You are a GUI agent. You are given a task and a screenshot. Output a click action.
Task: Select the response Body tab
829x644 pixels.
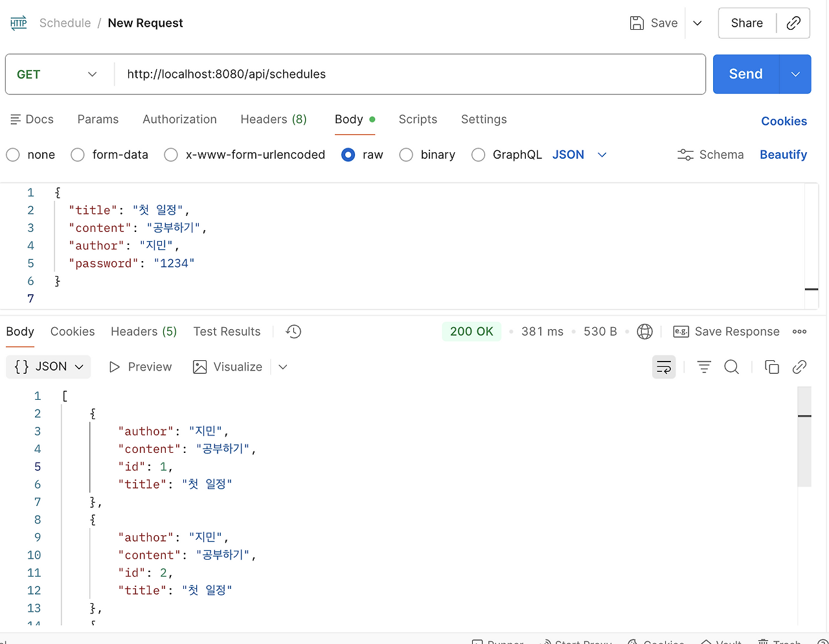pos(20,332)
